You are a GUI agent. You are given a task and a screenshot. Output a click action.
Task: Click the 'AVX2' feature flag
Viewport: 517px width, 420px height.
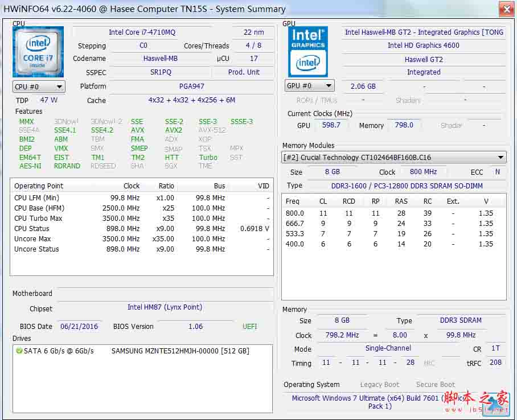pos(174,130)
